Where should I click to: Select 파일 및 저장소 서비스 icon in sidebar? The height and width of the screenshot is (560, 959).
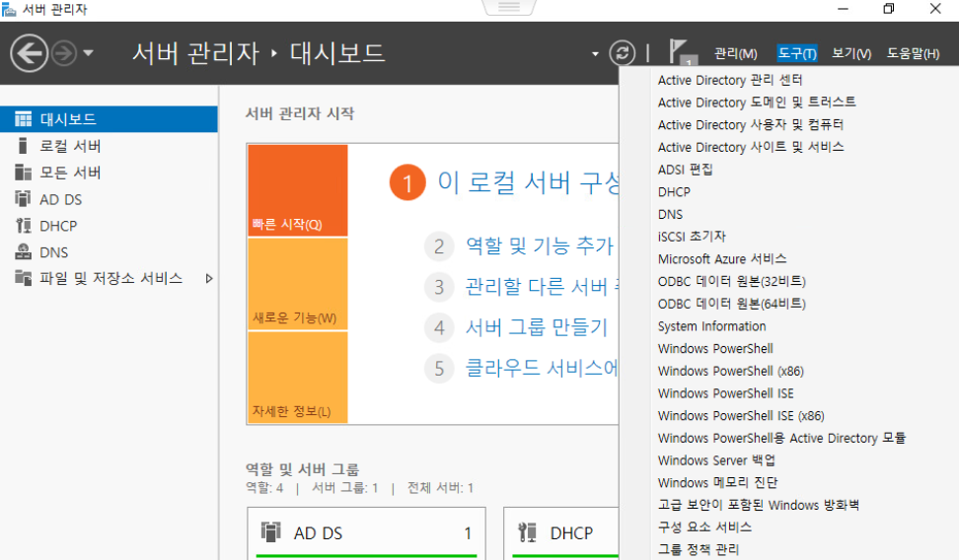(x=24, y=278)
